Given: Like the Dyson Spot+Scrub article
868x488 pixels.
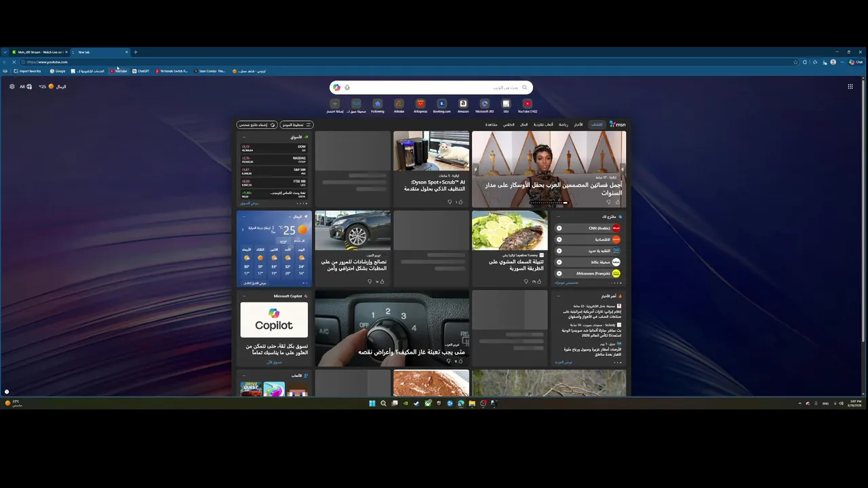Looking at the screenshot, I should pos(460,202).
